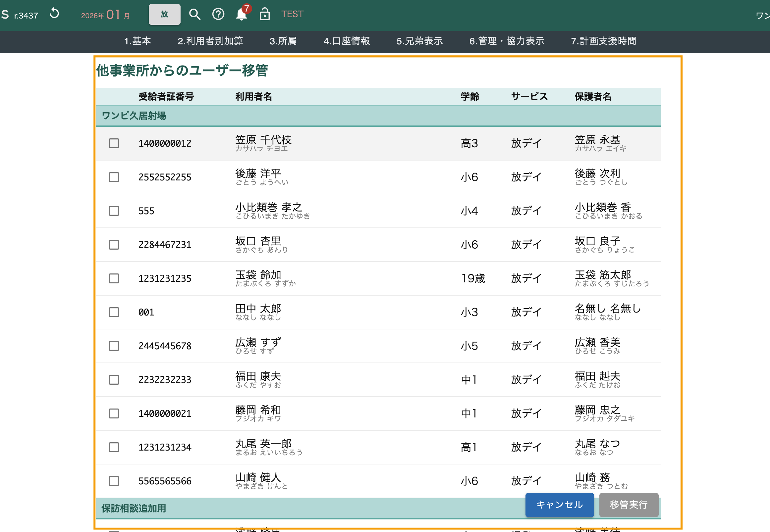Check the box for 笠原 千代枝

(114, 143)
